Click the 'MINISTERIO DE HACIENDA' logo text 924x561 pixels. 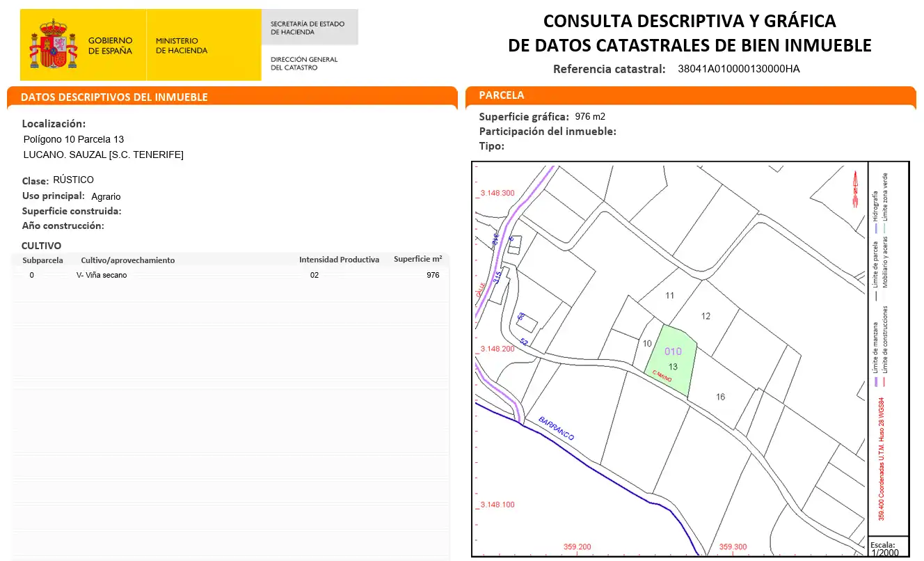click(x=181, y=46)
